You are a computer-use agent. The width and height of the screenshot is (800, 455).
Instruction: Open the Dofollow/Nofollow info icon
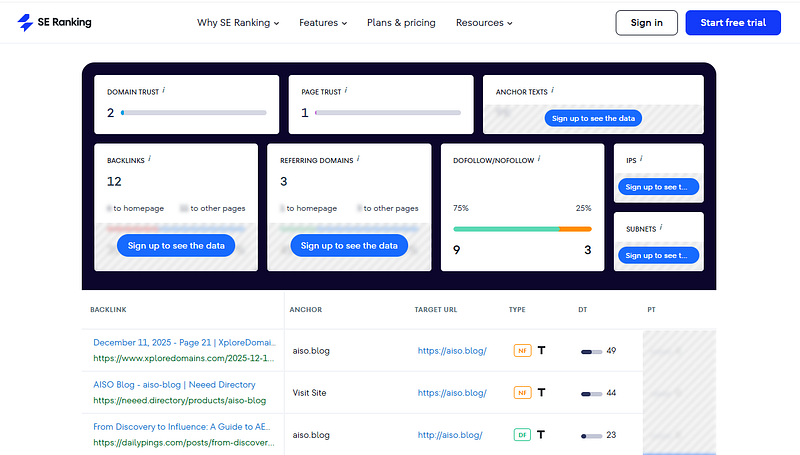click(x=539, y=159)
